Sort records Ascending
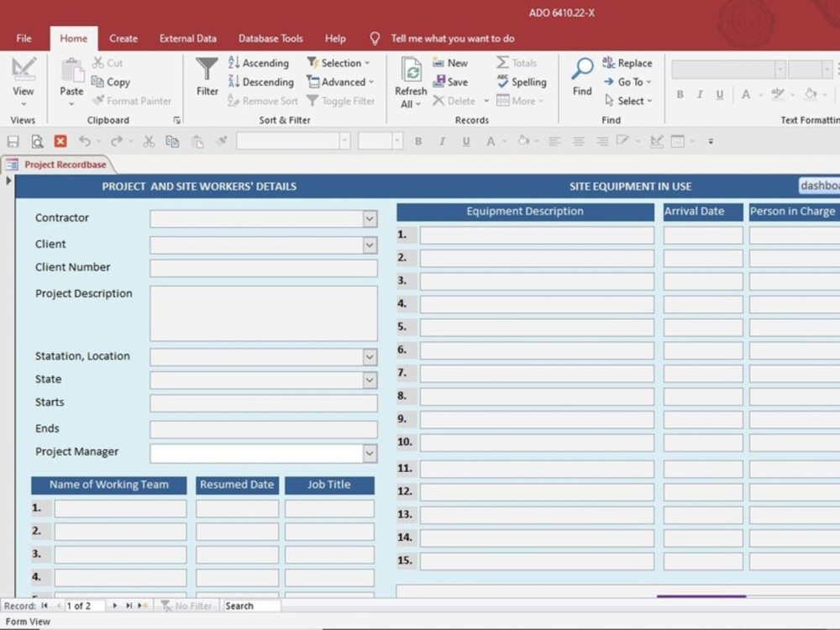Screen dimensions: 840x630 258,63
